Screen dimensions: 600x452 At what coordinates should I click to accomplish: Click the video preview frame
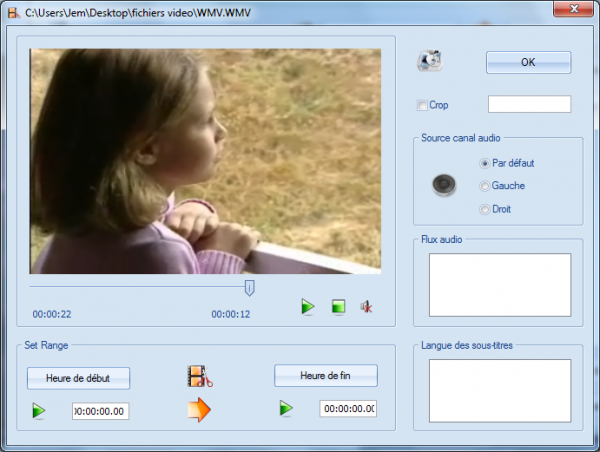tap(205, 161)
